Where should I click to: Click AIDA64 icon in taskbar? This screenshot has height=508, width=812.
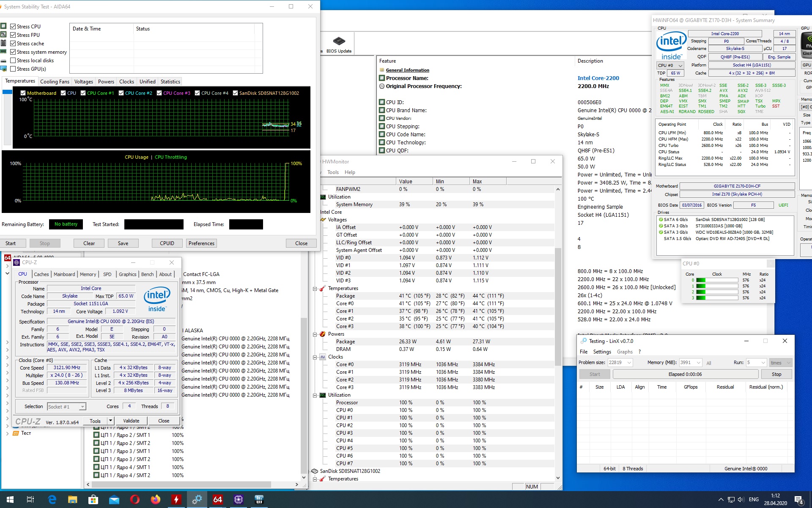click(x=217, y=500)
